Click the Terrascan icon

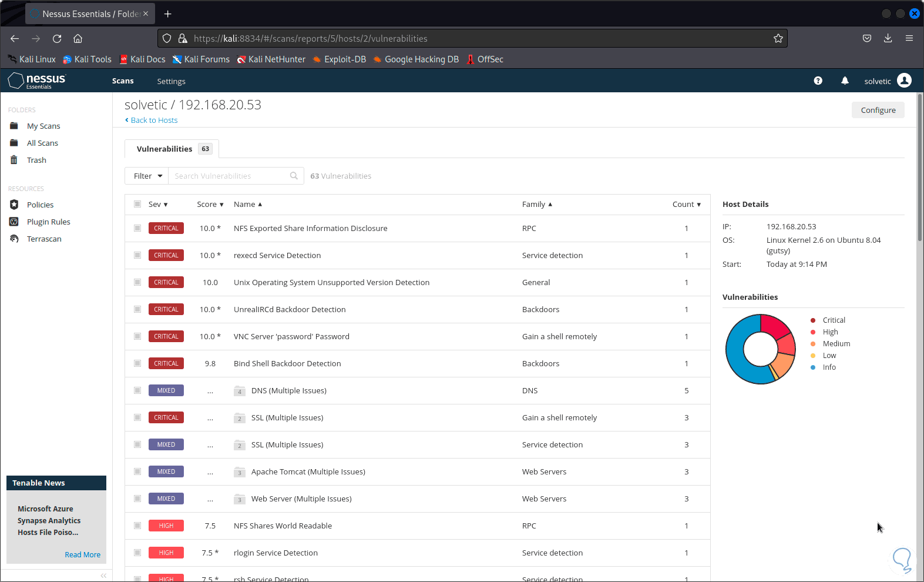(14, 239)
